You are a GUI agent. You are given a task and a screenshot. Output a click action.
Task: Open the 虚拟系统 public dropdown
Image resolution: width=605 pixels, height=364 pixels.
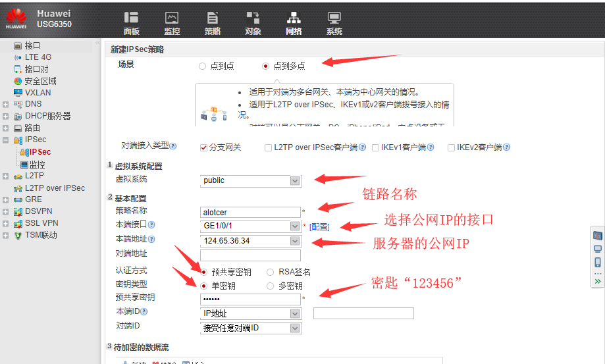click(x=295, y=180)
